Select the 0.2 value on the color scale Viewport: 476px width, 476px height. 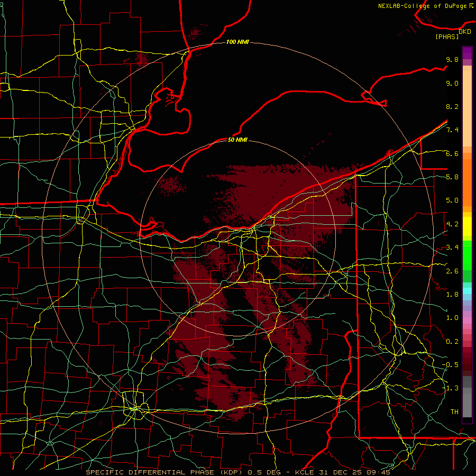pos(452,342)
